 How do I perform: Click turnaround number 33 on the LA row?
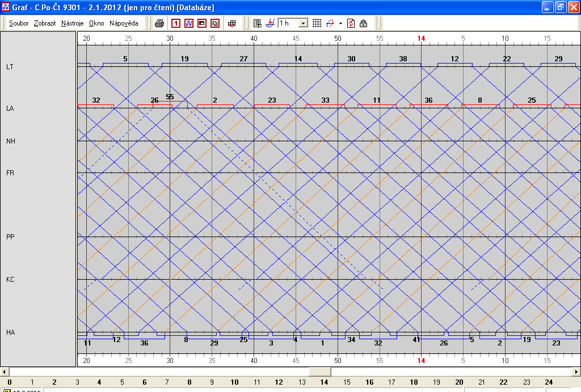(x=325, y=100)
